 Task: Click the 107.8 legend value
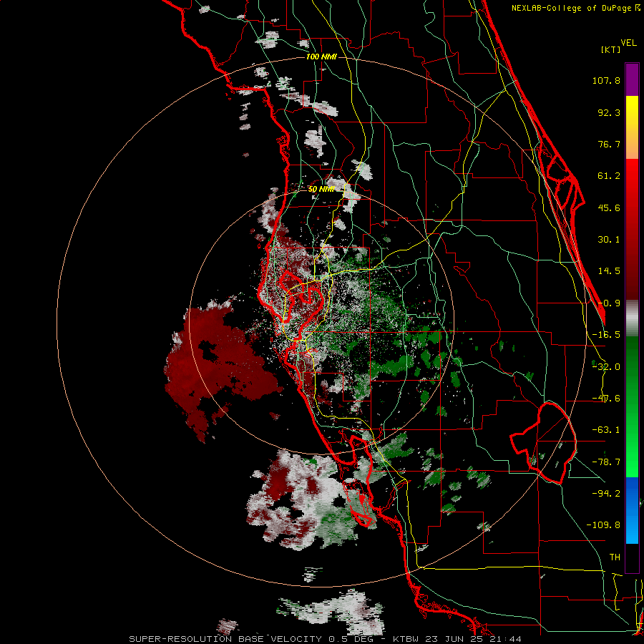click(x=606, y=80)
